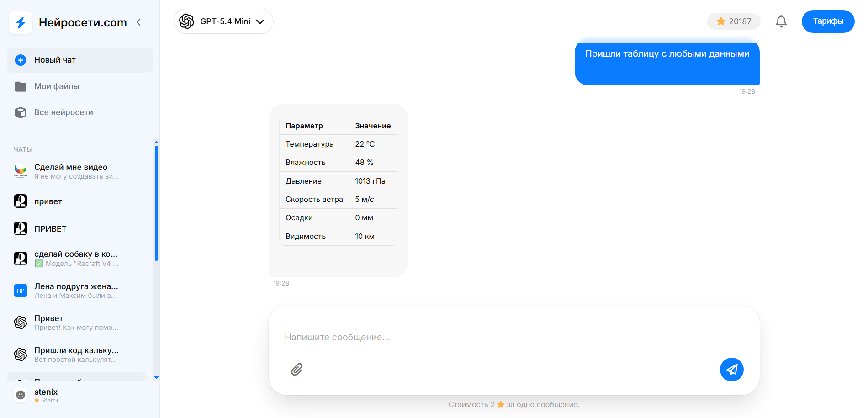Focus the Напишите сообщение input field
Viewport: 868px width, 418px height.
503,337
